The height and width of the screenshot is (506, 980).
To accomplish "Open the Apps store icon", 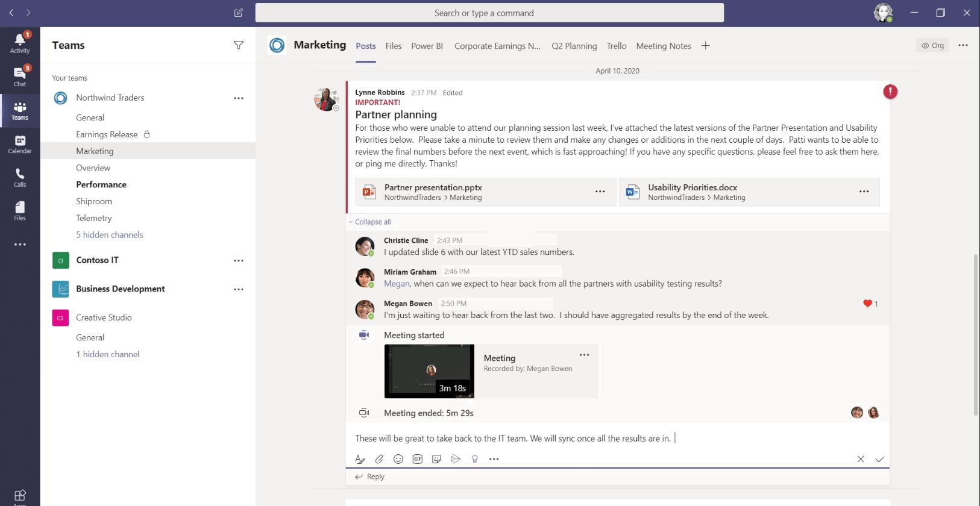I will tap(20, 496).
